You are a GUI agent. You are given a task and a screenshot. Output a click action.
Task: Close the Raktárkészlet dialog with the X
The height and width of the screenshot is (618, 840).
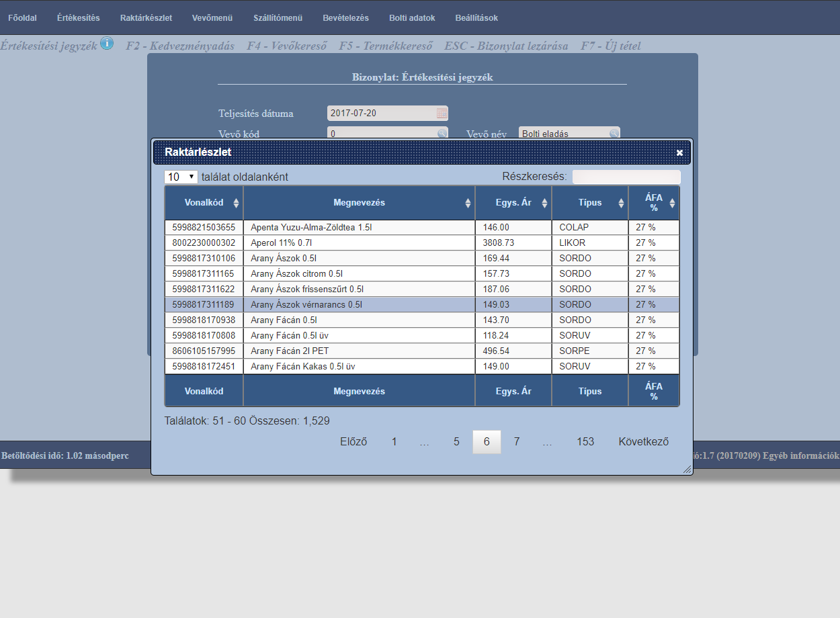click(679, 153)
